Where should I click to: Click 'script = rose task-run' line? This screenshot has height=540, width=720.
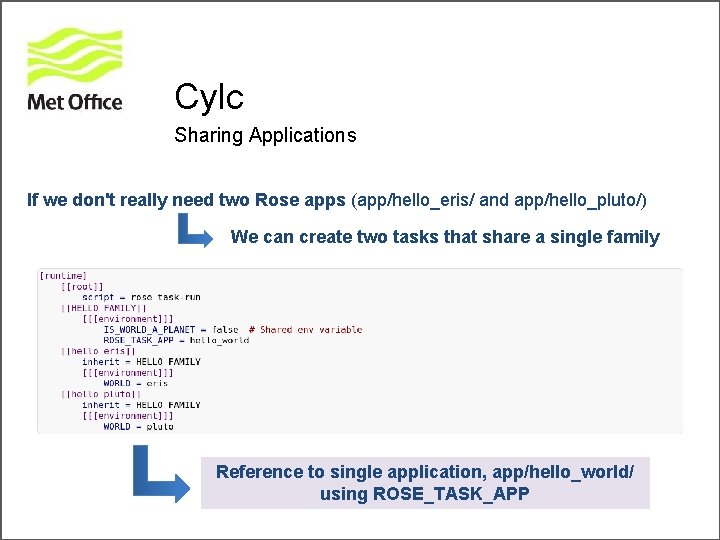[x=141, y=297]
